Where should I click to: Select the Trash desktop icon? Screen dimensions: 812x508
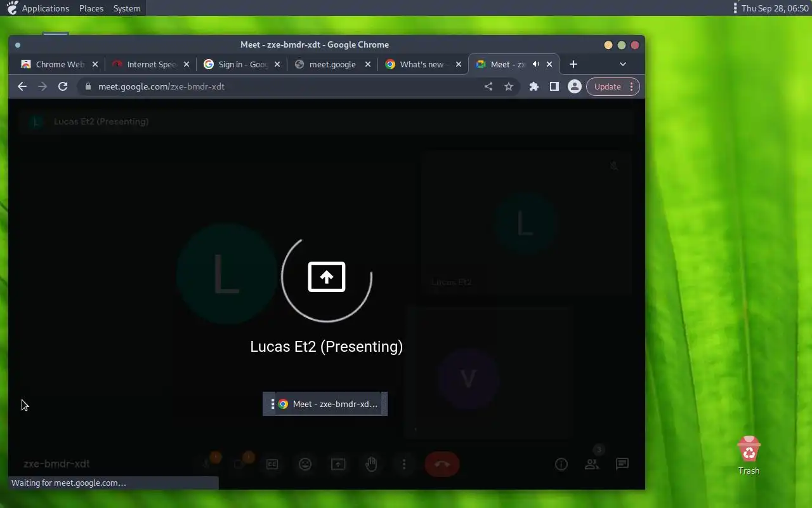click(x=749, y=455)
